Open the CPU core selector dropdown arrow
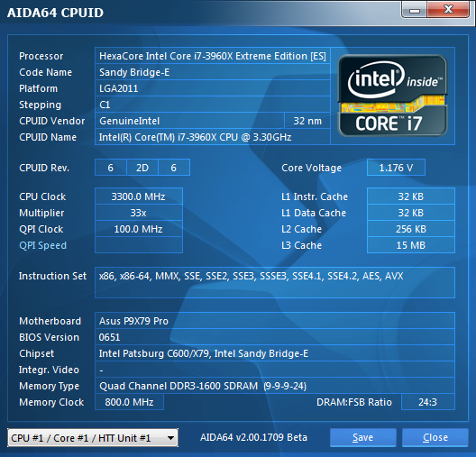The height and width of the screenshot is (457, 476). (x=170, y=437)
